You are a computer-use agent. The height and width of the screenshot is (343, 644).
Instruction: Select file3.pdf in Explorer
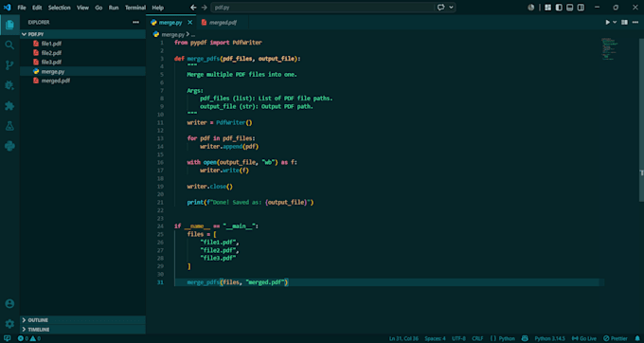(82, 62)
